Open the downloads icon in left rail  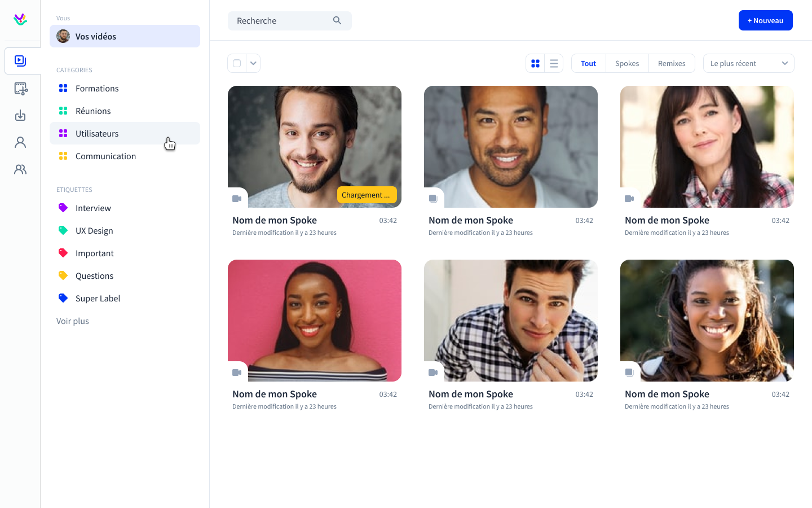(x=20, y=115)
